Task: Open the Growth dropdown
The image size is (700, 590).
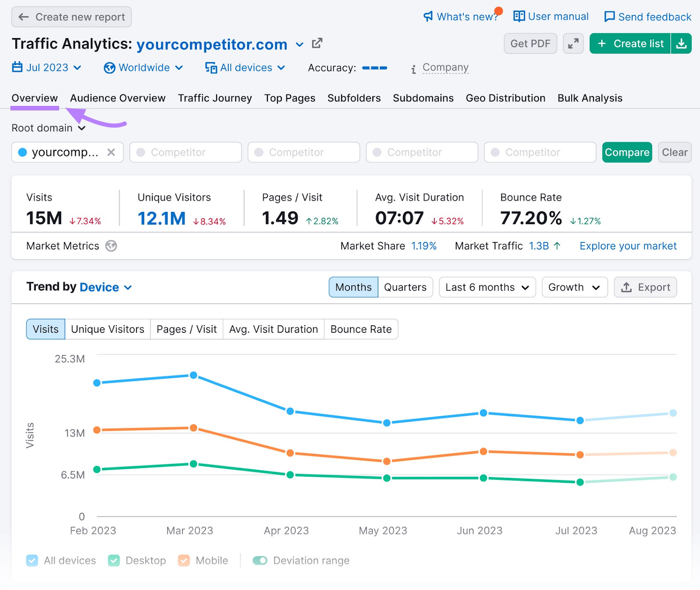Action: (574, 287)
